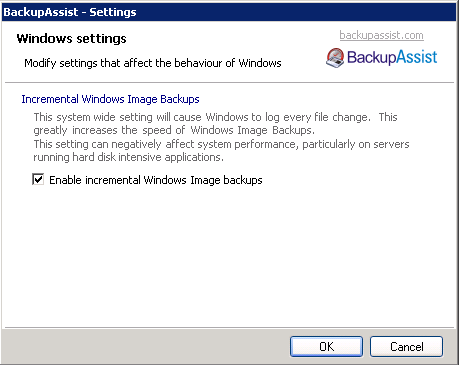
Task: Click the 'This system wide setting' description line
Action: pos(215,117)
